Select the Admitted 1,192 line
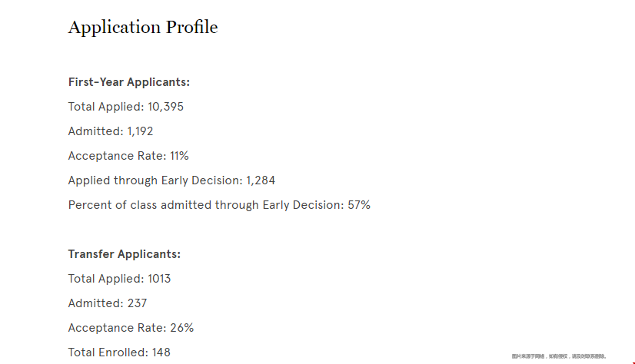 point(111,131)
